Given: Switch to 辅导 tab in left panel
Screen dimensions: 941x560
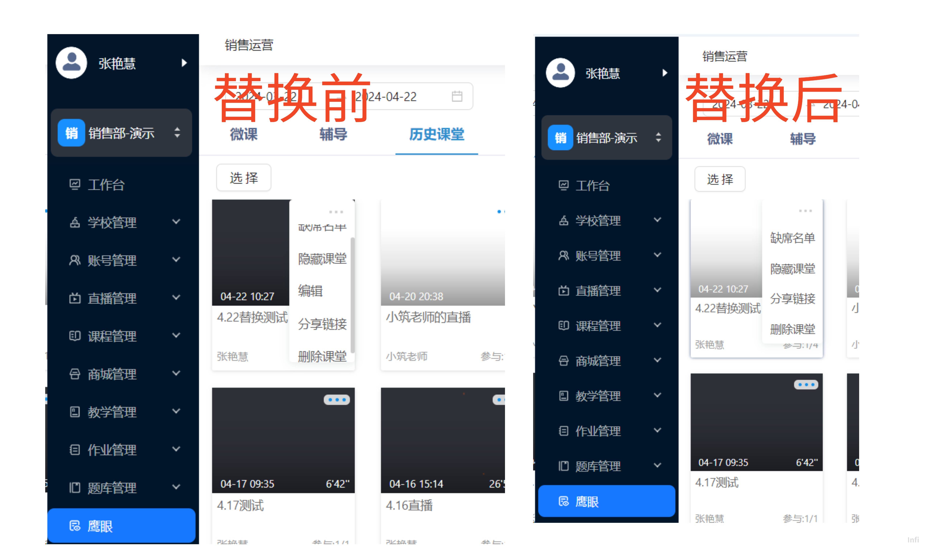Looking at the screenshot, I should (x=333, y=134).
